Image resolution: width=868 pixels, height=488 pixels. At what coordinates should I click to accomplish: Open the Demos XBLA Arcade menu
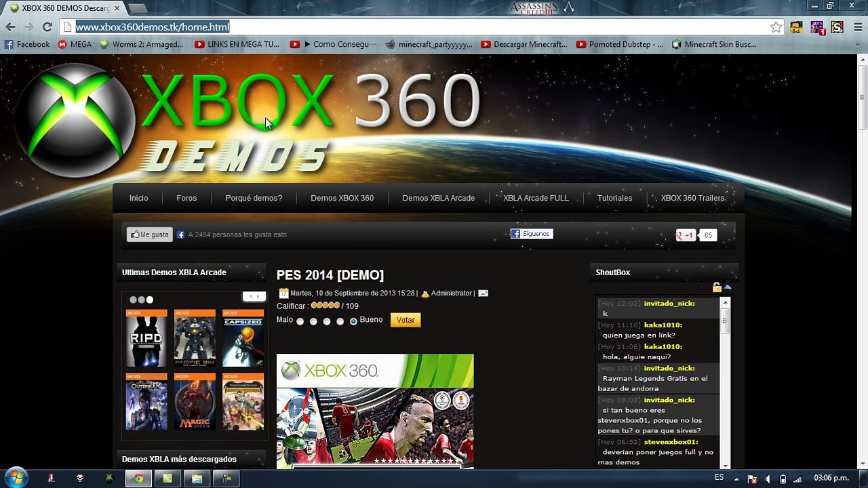(438, 198)
